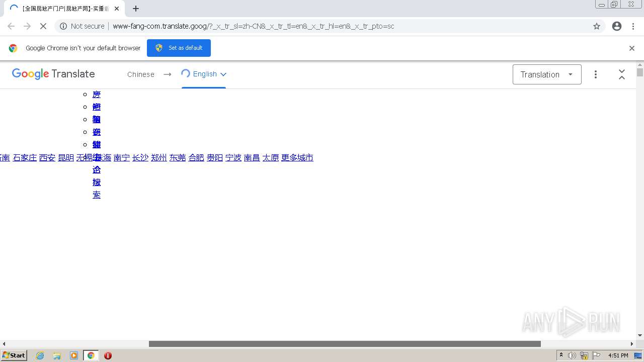Open the red stop-sign taskbar app
644x362 pixels.
coord(108,355)
